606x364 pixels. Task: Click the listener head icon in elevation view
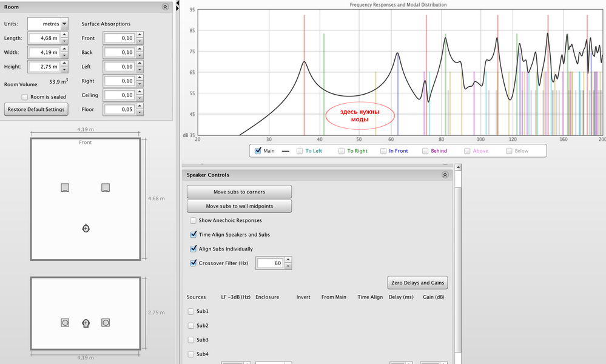coord(86,323)
